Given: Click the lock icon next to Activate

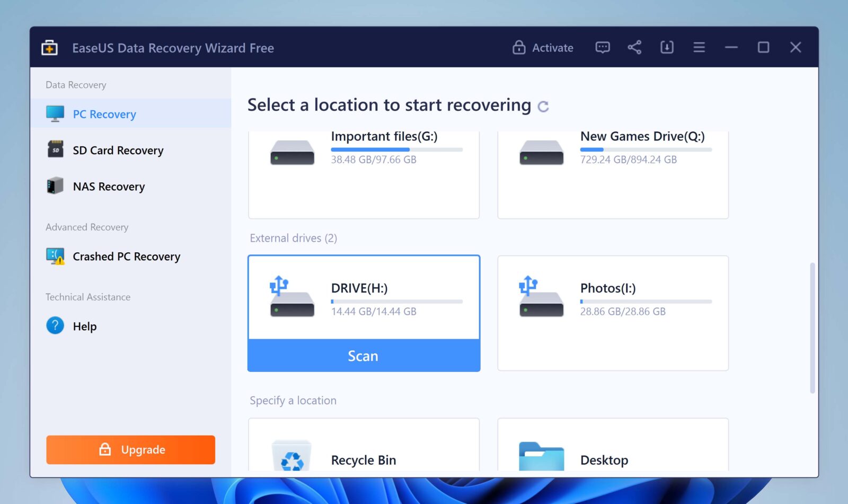Looking at the screenshot, I should 518,47.
